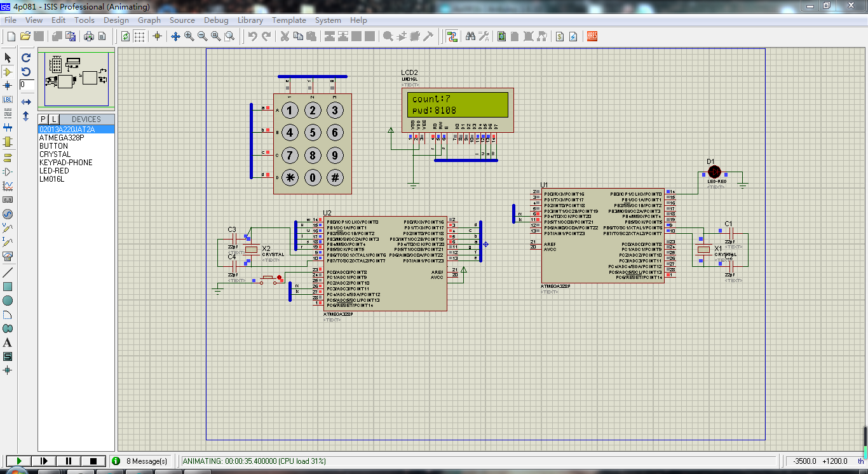Click the Electrical Rule Check icon

pyautogui.click(x=573, y=36)
